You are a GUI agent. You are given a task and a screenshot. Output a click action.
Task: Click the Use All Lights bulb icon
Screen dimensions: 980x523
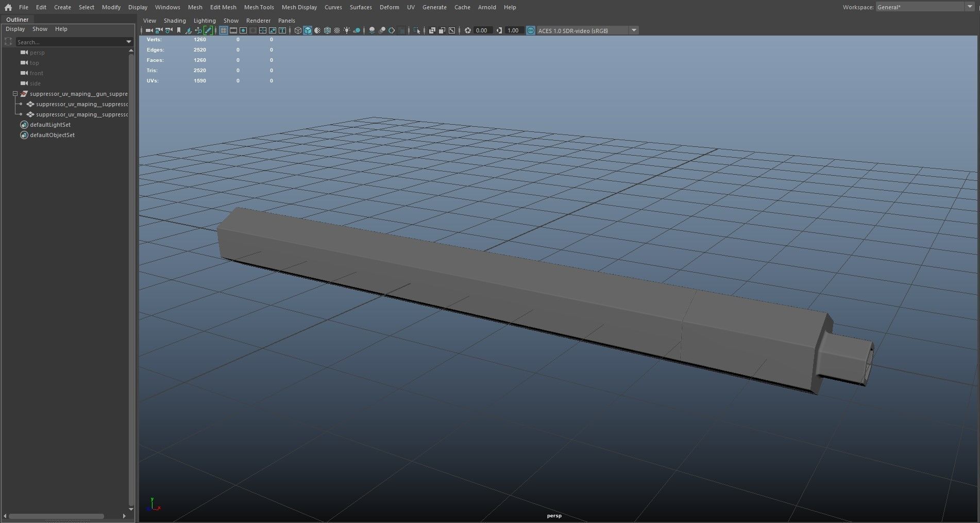(x=347, y=30)
